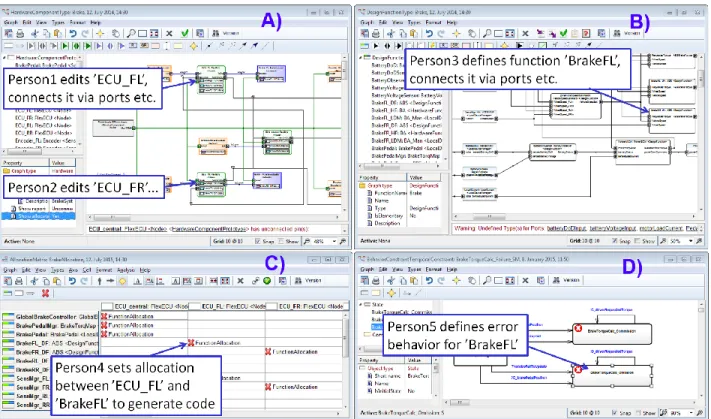
Task: Toggle Snap checkbox in window B status bar
Action: [x=614, y=241]
